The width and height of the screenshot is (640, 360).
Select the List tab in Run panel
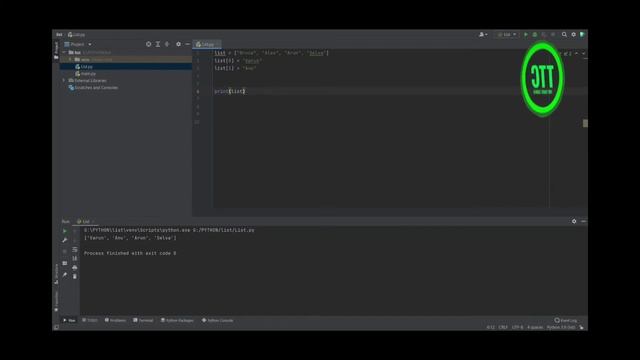(x=85, y=222)
